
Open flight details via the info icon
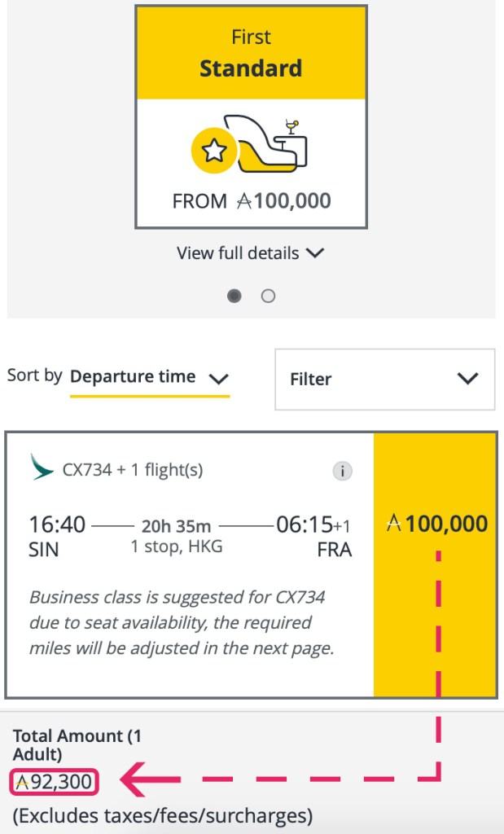pos(341,471)
